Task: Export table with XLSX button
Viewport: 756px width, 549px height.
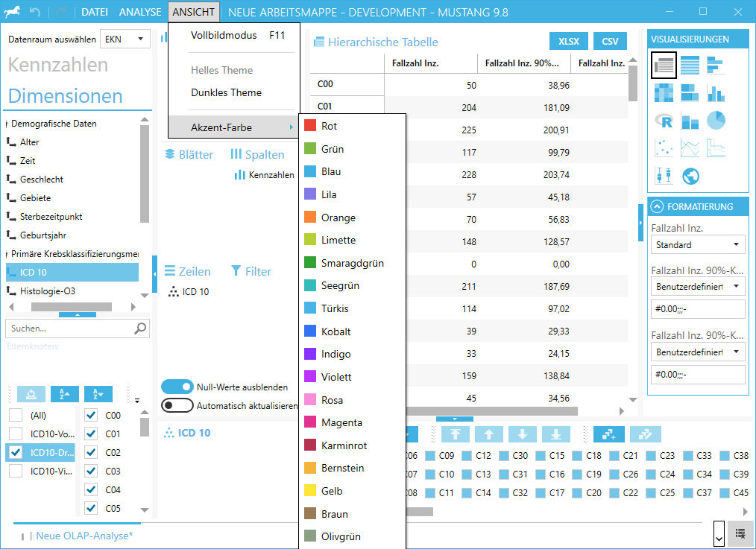Action: 569,41
